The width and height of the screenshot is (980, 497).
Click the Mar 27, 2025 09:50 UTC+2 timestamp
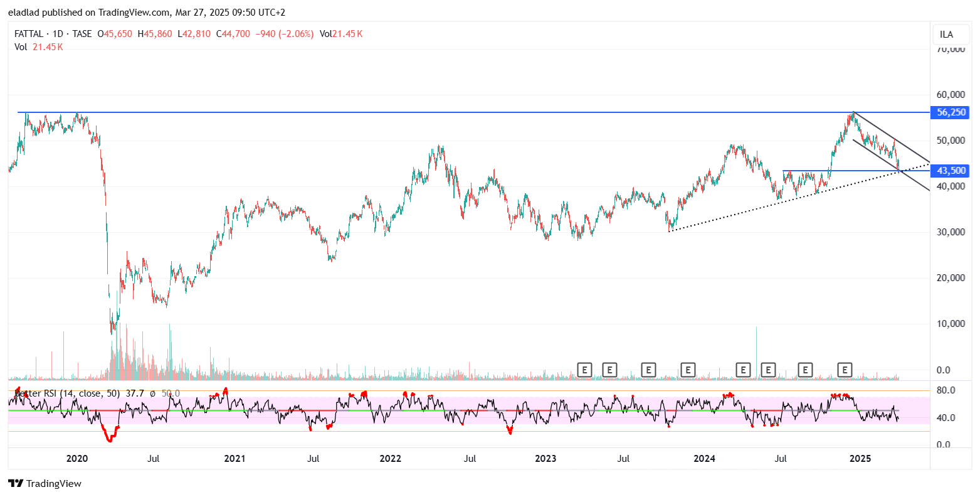tap(230, 12)
